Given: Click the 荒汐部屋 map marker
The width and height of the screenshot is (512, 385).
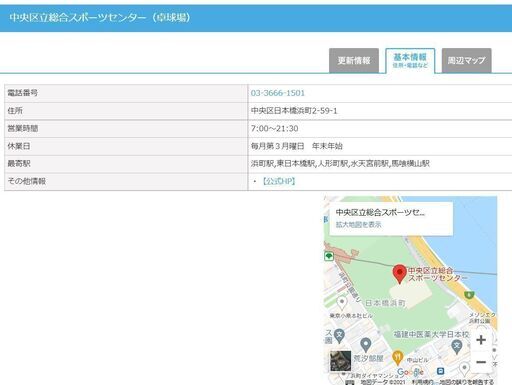Looking at the screenshot, I should (366, 345).
